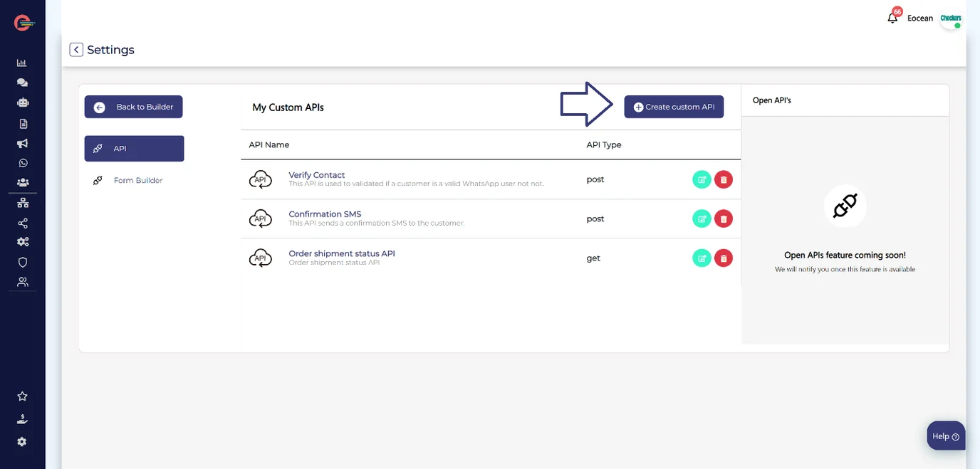Open the megaphone campaigns icon in sidebar
Image resolution: width=980 pixels, height=469 pixels.
tap(22, 143)
